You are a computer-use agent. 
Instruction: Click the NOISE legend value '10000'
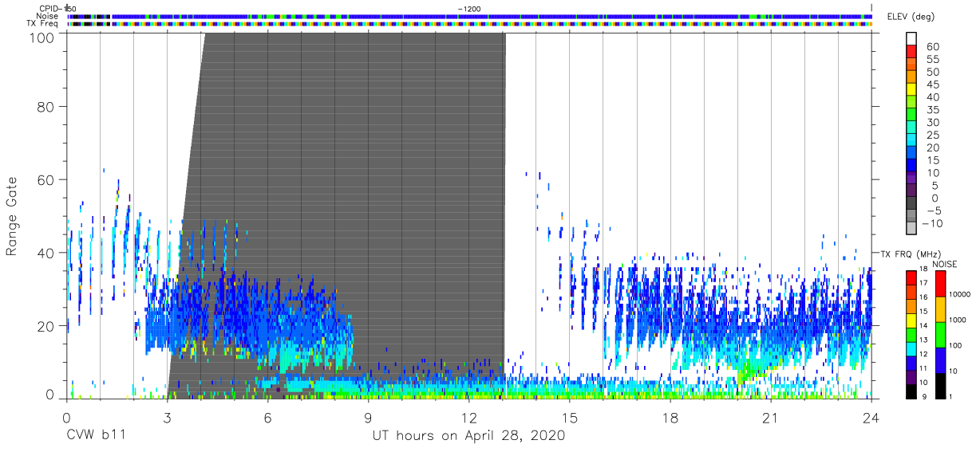point(961,294)
